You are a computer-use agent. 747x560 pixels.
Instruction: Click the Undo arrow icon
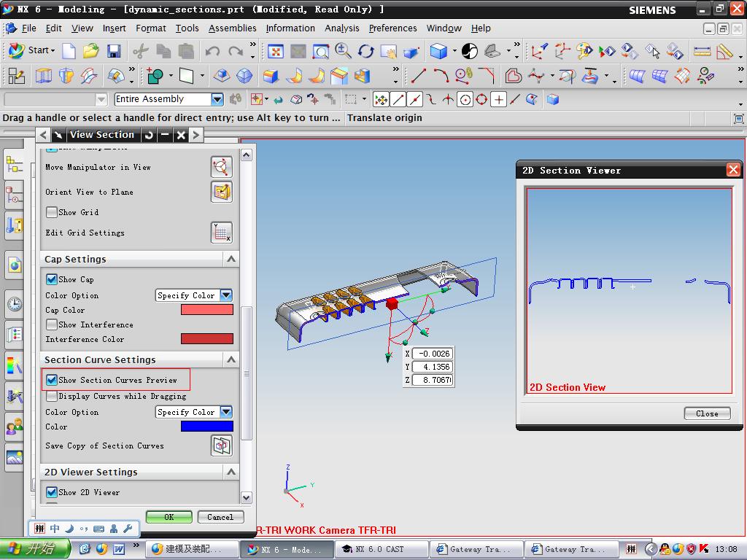pos(212,51)
